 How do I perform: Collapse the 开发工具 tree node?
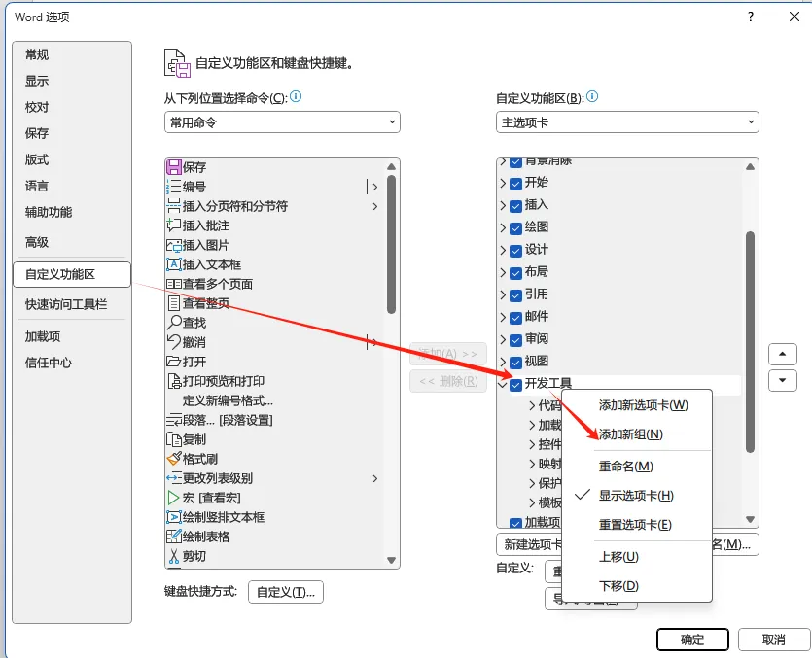click(503, 385)
